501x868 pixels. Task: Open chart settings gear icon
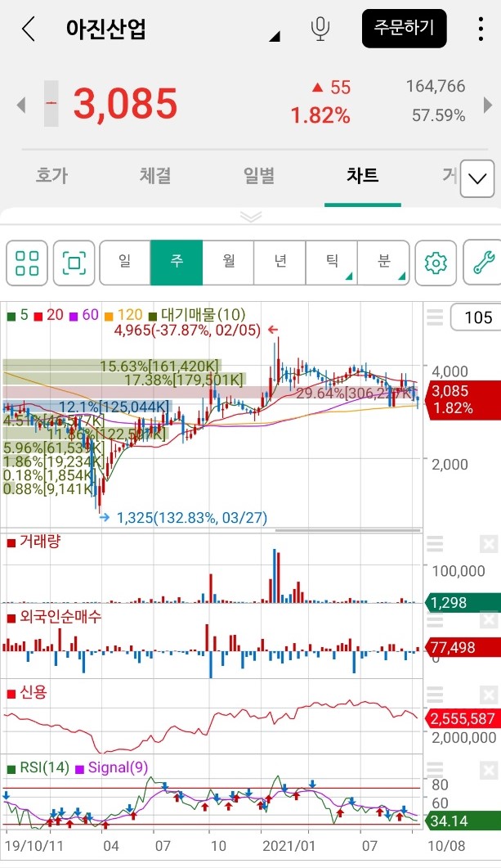pos(436,263)
